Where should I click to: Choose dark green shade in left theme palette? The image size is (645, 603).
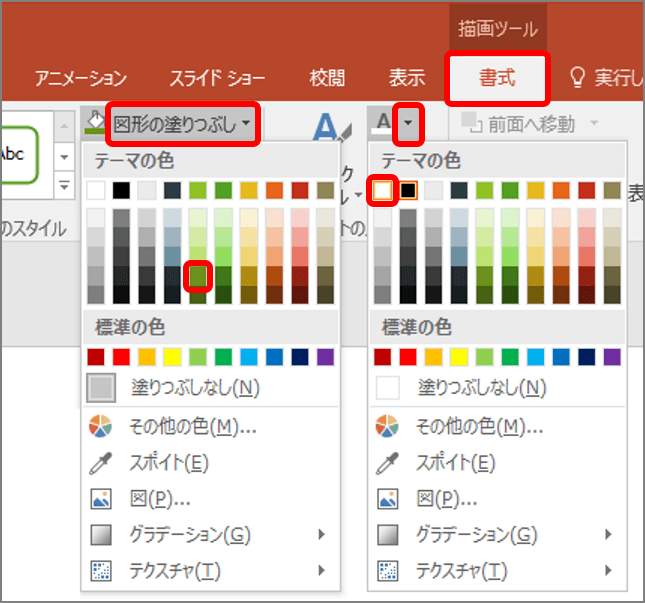198,276
